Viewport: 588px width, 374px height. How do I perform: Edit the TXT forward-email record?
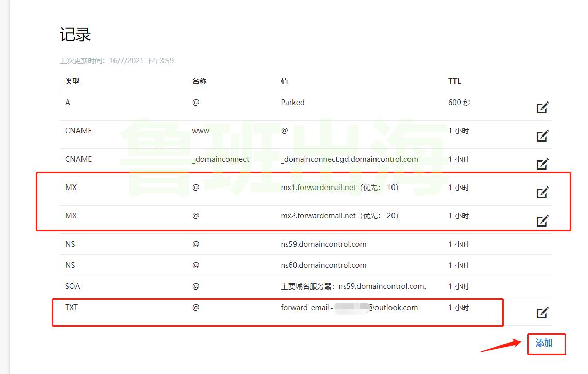coord(542,313)
